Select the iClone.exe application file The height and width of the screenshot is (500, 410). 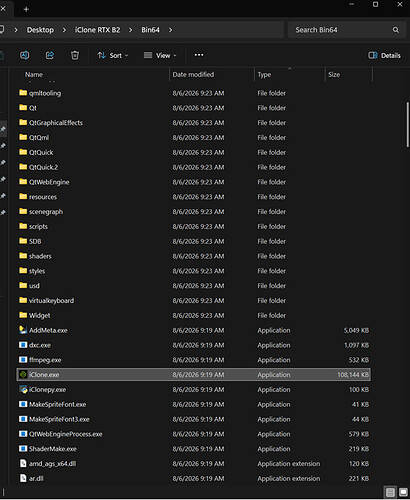193,375
